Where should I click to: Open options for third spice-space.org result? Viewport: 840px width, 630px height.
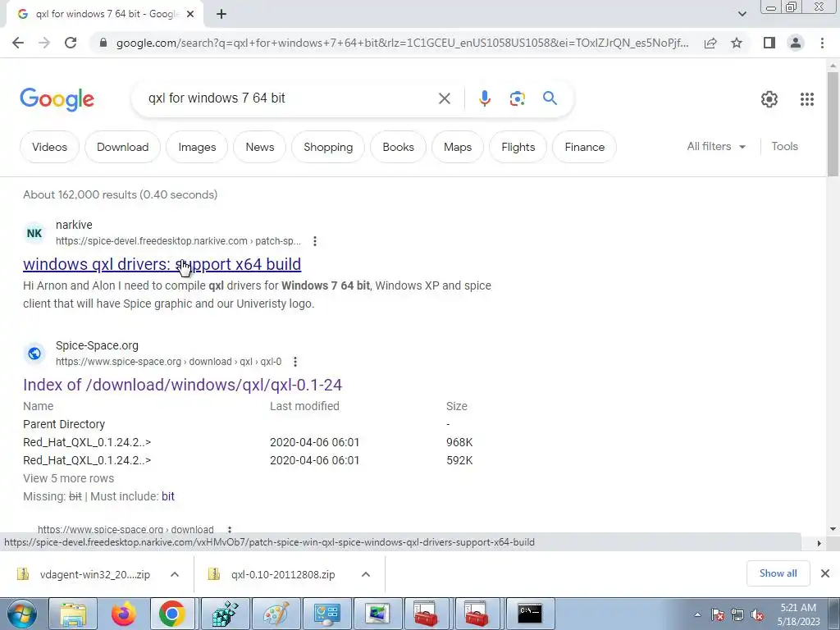[230, 529]
